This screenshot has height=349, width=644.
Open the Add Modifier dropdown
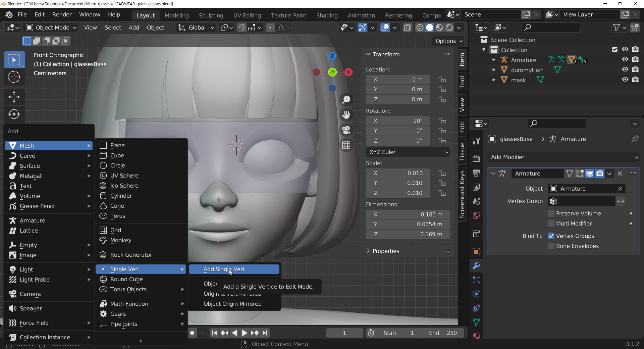coord(563,157)
